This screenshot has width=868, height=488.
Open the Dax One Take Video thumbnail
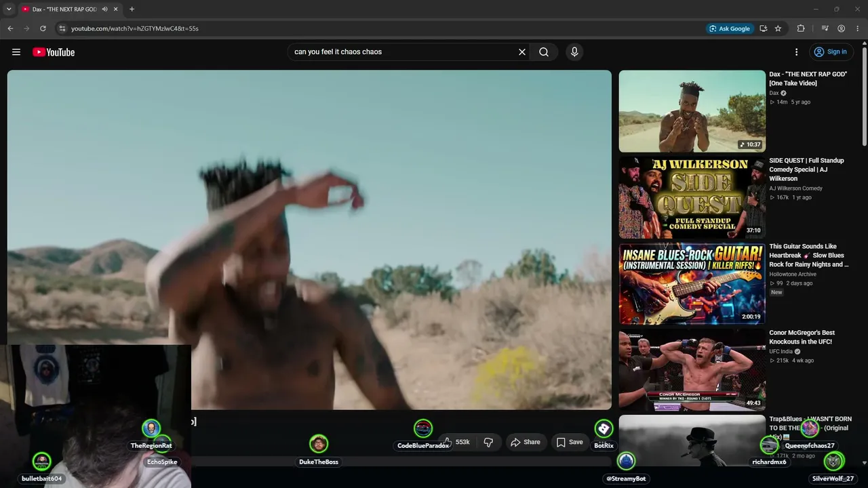click(x=692, y=111)
